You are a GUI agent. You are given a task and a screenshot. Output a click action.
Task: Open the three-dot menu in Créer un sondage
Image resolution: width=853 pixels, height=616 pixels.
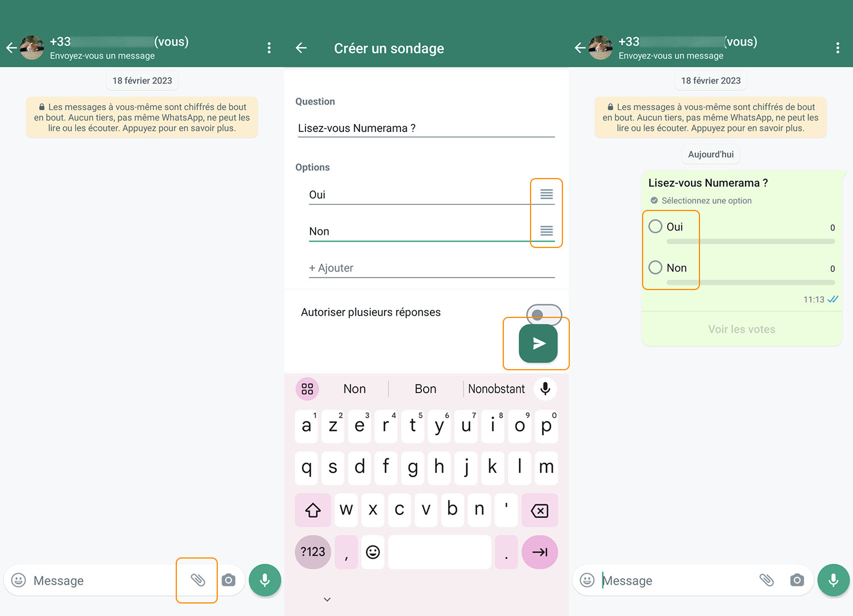(269, 48)
